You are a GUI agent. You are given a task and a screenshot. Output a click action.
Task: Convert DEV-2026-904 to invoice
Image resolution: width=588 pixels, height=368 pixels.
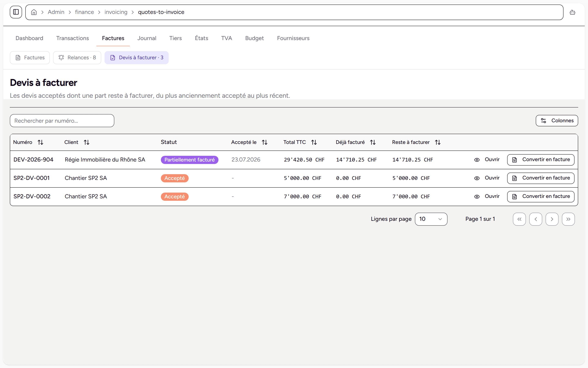point(541,160)
